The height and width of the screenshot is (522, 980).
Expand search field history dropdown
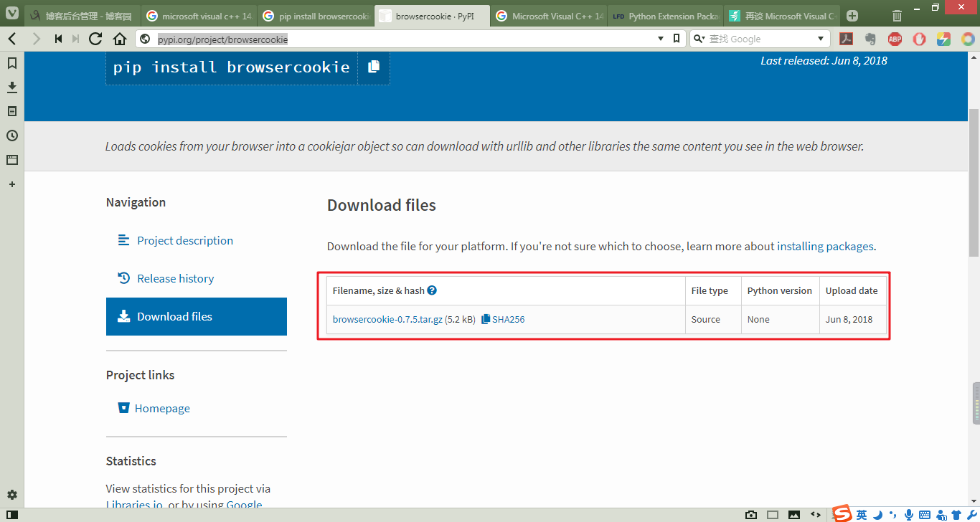[821, 39]
